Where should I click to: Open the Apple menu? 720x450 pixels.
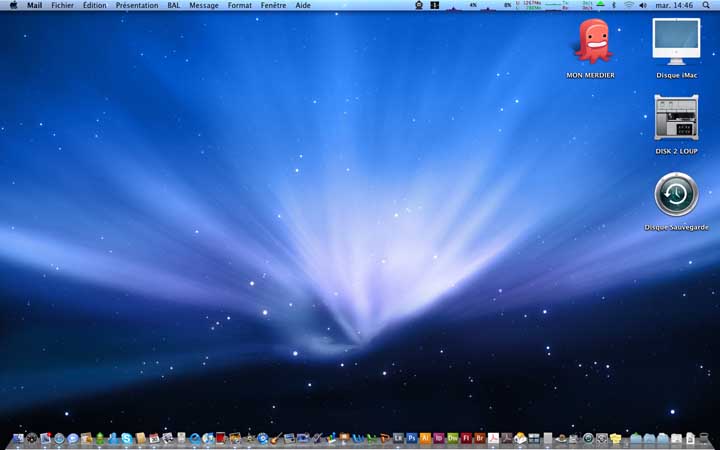pos(13,5)
